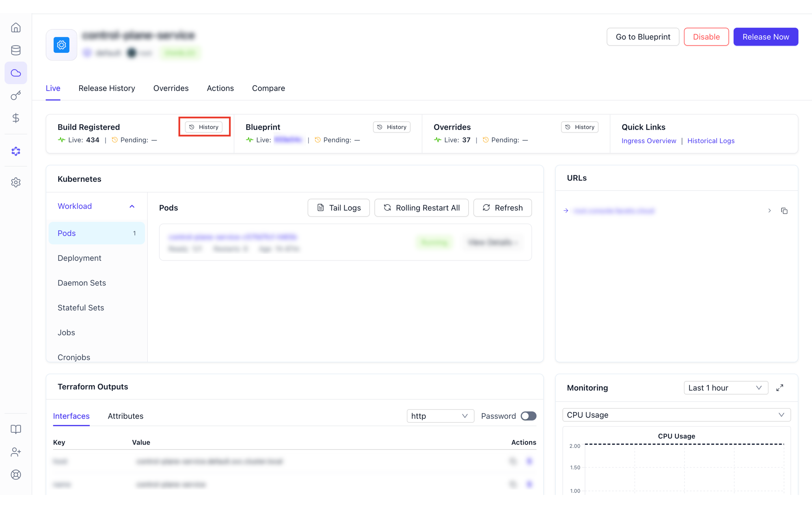Switch to the Attributes tab
The image size is (812, 508).
[125, 416]
